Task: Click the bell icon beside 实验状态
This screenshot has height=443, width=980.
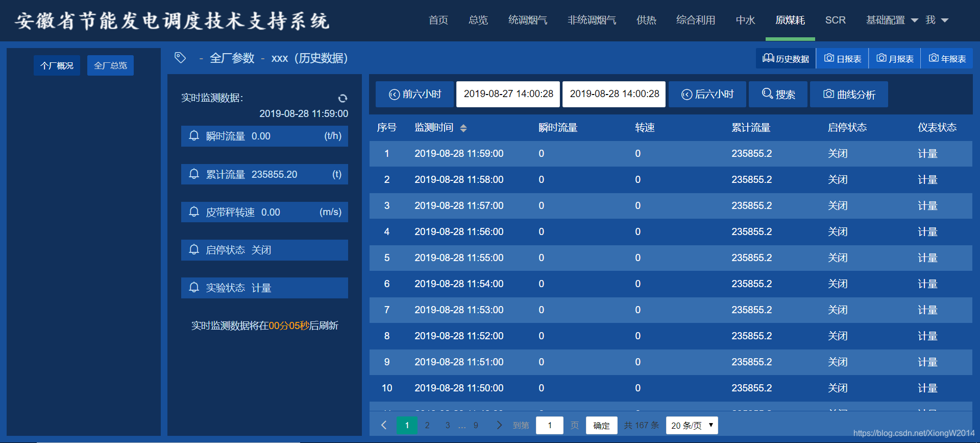Action: pyautogui.click(x=194, y=288)
